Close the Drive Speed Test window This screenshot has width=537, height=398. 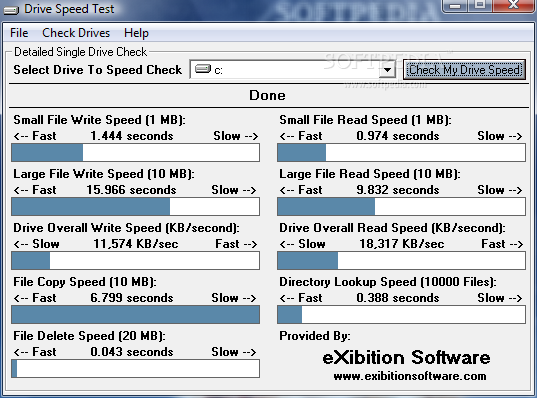pyautogui.click(x=513, y=5)
